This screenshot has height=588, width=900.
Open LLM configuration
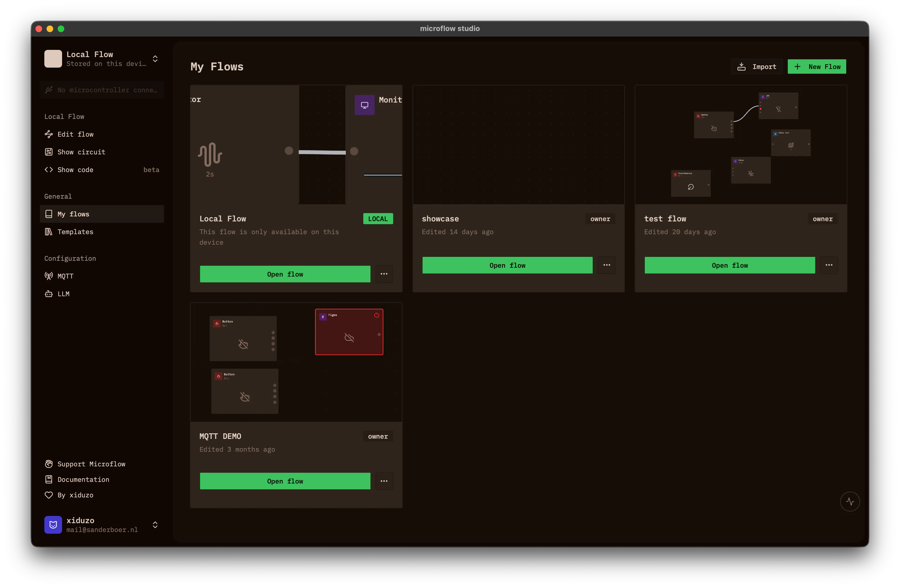tap(102, 294)
